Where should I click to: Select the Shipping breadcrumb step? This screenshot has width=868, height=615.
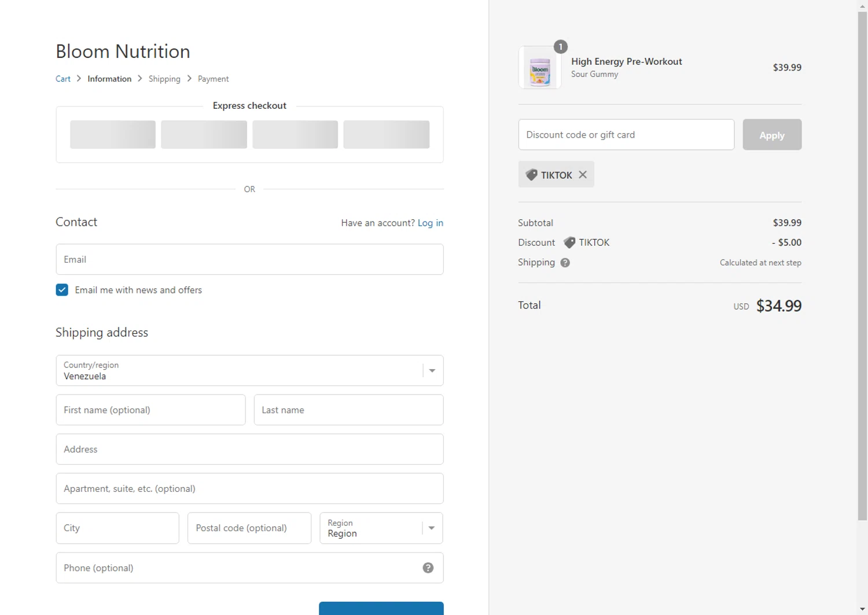coord(164,79)
